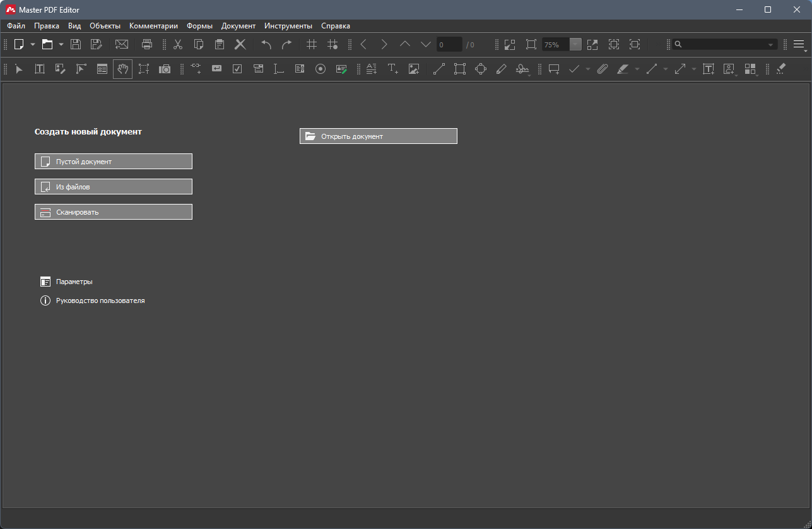Click the Пустой документ button
Viewport: 812px width, 529px height.
tap(113, 161)
